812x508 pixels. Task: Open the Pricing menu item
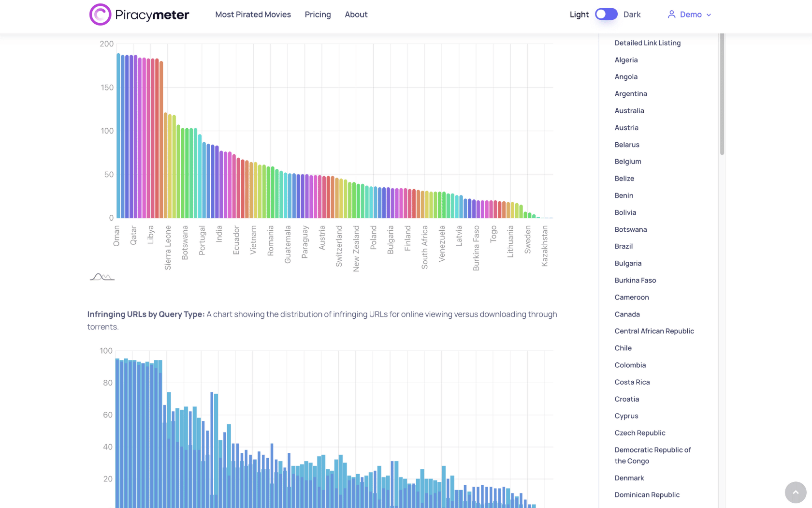[x=318, y=15]
